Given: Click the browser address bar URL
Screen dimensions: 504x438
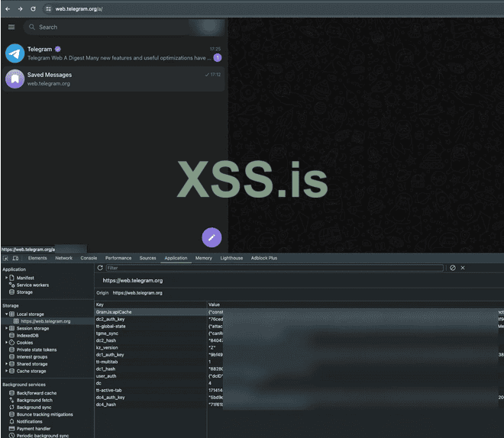Looking at the screenshot, I should (79, 9).
